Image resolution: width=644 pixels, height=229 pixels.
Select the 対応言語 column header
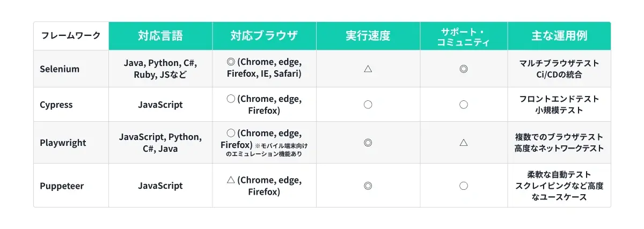coord(160,36)
